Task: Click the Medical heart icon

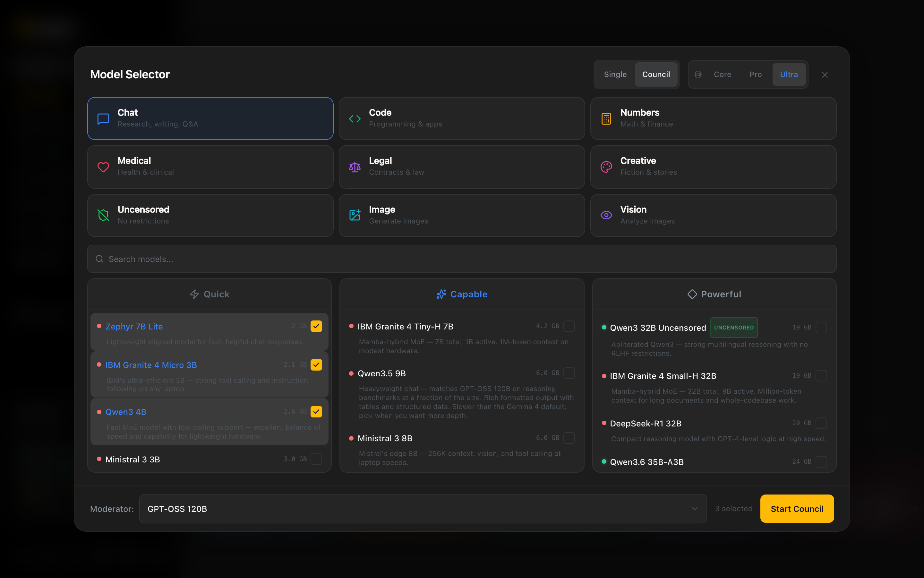Action: (x=103, y=167)
